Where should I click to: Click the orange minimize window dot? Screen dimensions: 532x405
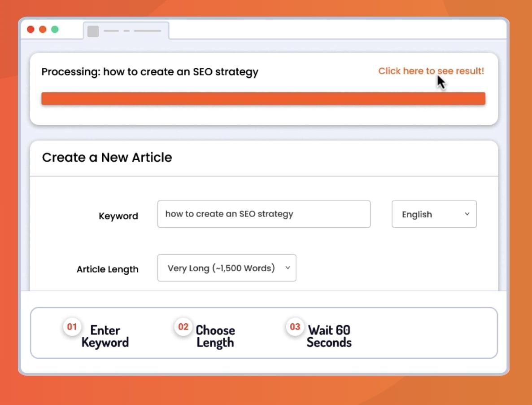43,30
